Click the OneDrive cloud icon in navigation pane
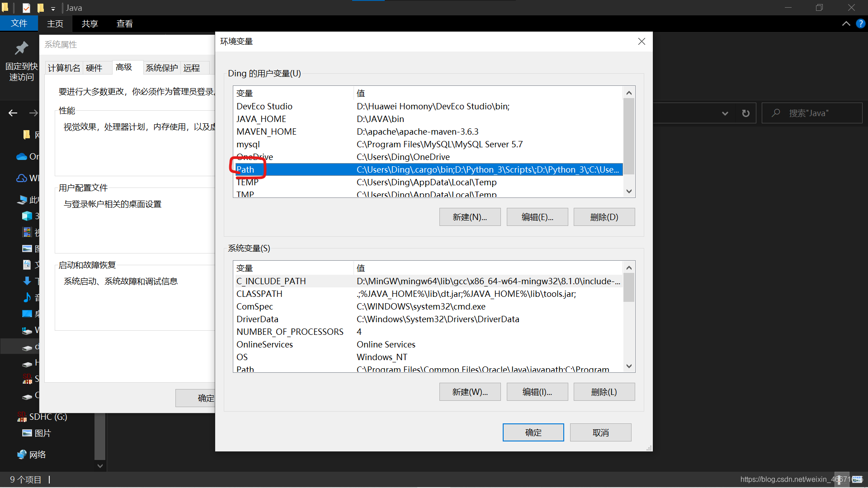 [21, 156]
